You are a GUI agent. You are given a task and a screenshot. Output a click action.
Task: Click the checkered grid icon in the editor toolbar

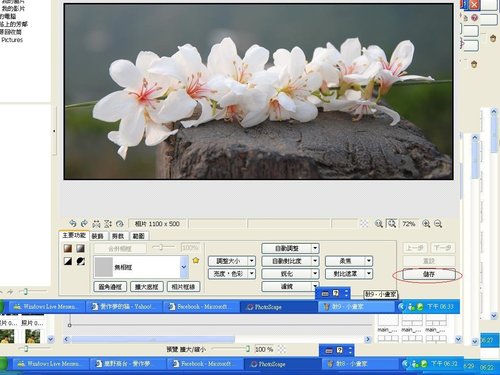tap(364, 224)
